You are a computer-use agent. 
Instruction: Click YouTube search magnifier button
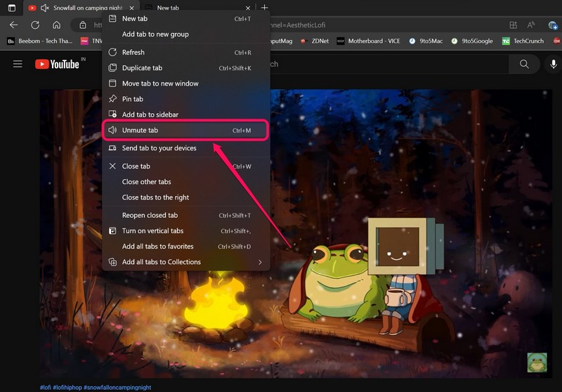point(524,64)
